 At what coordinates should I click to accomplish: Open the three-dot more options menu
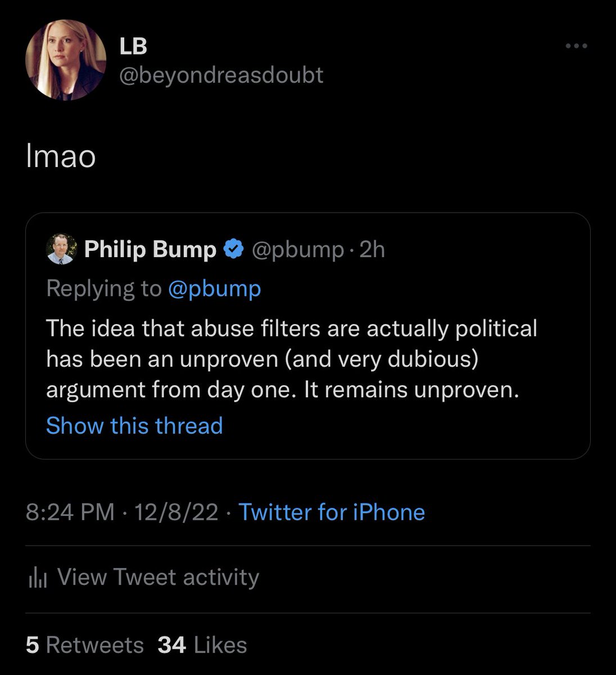click(x=576, y=46)
